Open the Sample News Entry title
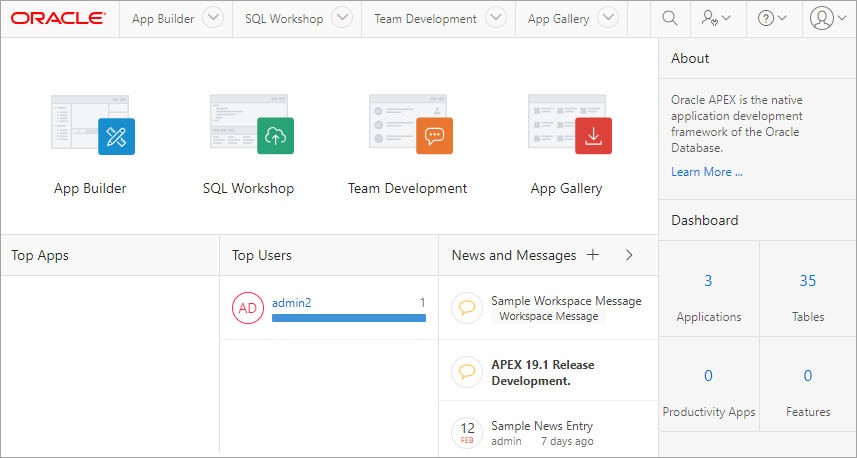 point(542,426)
